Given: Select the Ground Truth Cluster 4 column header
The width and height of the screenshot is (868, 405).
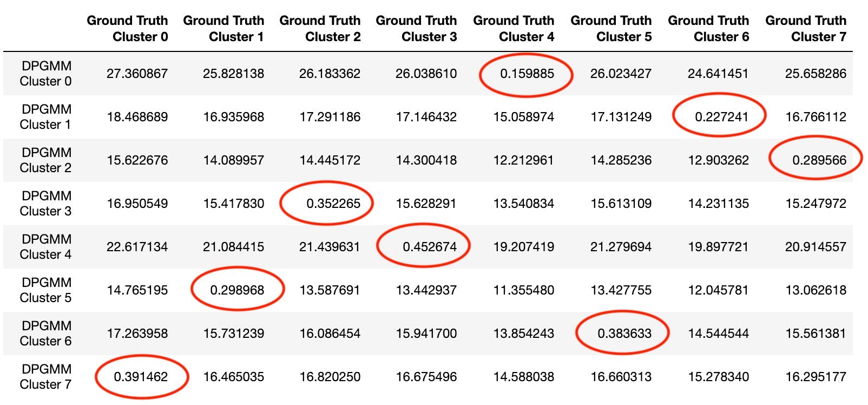Looking at the screenshot, I should [514, 29].
